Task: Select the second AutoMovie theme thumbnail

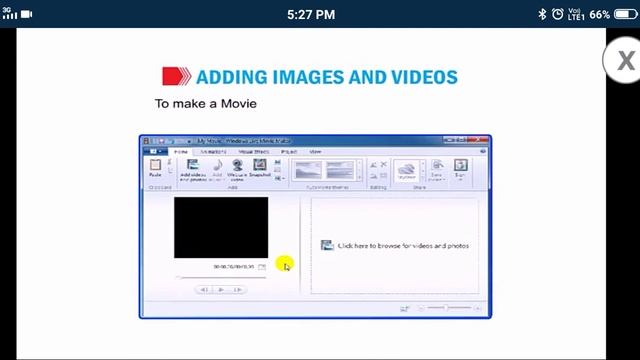Action: 340,170
